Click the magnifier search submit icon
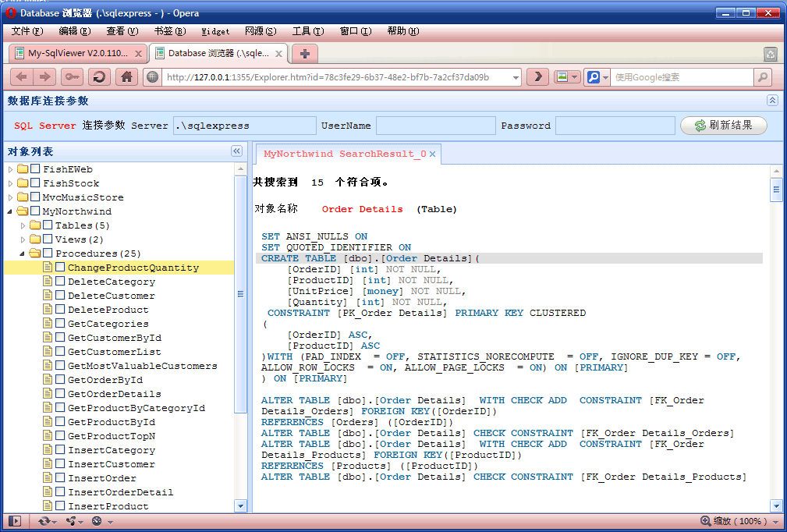 coord(763,77)
